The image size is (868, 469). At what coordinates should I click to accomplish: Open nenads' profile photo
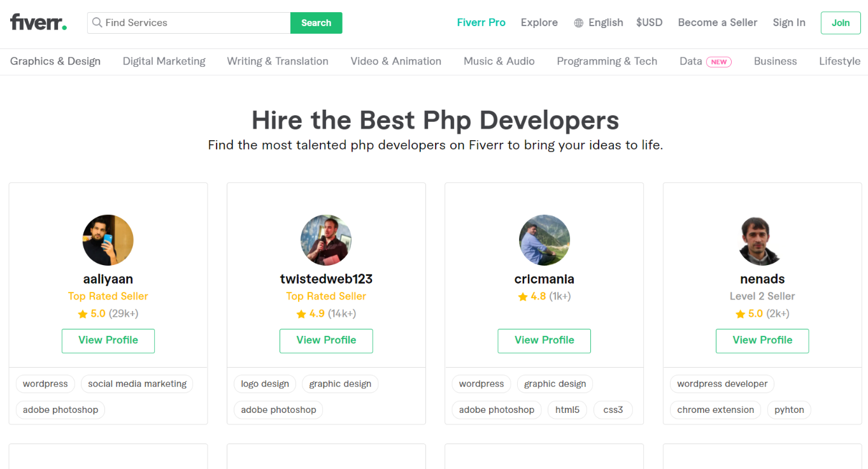(762, 240)
